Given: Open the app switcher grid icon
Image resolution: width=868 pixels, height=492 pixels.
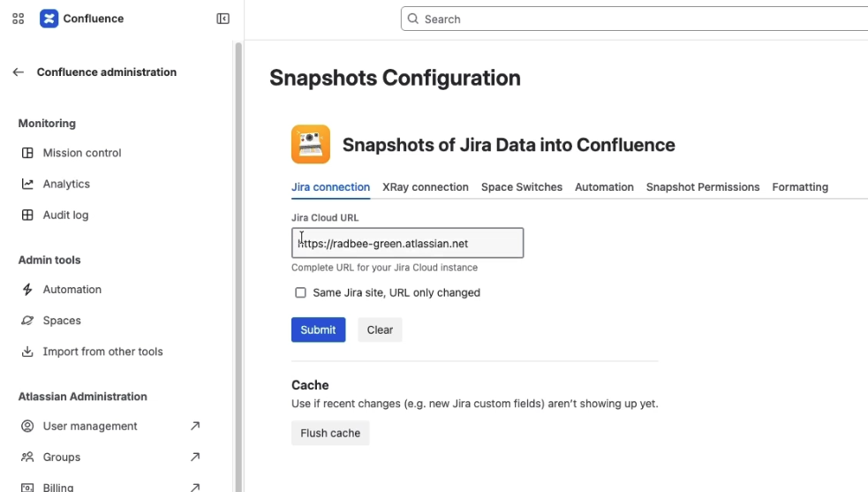Looking at the screenshot, I should [x=18, y=19].
